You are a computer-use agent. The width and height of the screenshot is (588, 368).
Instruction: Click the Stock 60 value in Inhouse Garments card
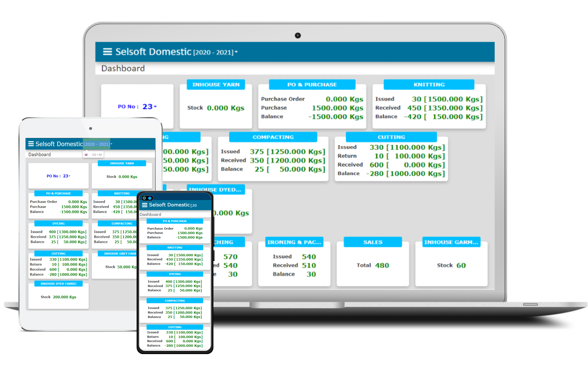pyautogui.click(x=451, y=265)
